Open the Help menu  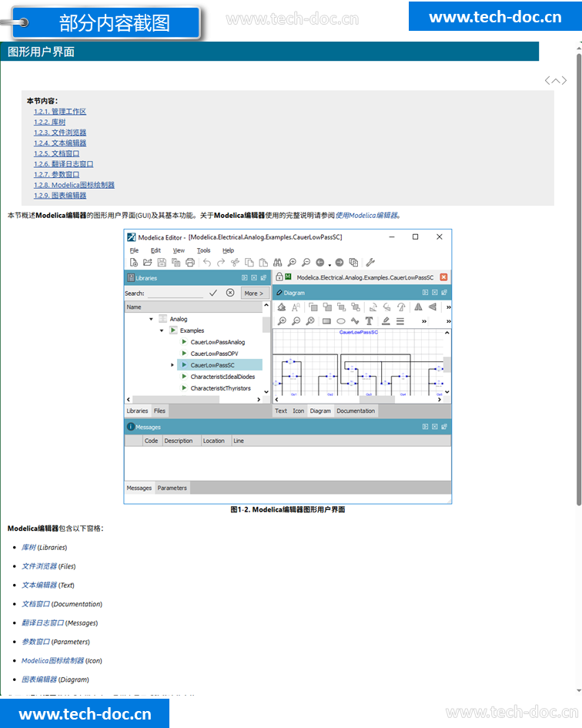pos(228,250)
